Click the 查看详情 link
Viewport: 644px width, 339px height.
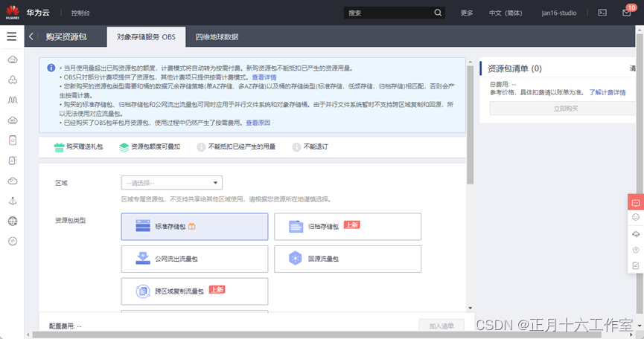pyautogui.click(x=264, y=77)
